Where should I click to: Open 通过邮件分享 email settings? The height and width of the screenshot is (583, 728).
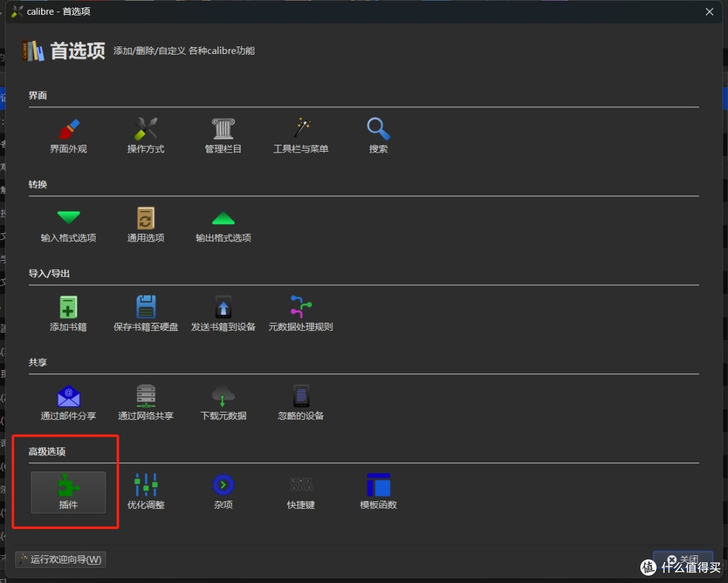[68, 402]
